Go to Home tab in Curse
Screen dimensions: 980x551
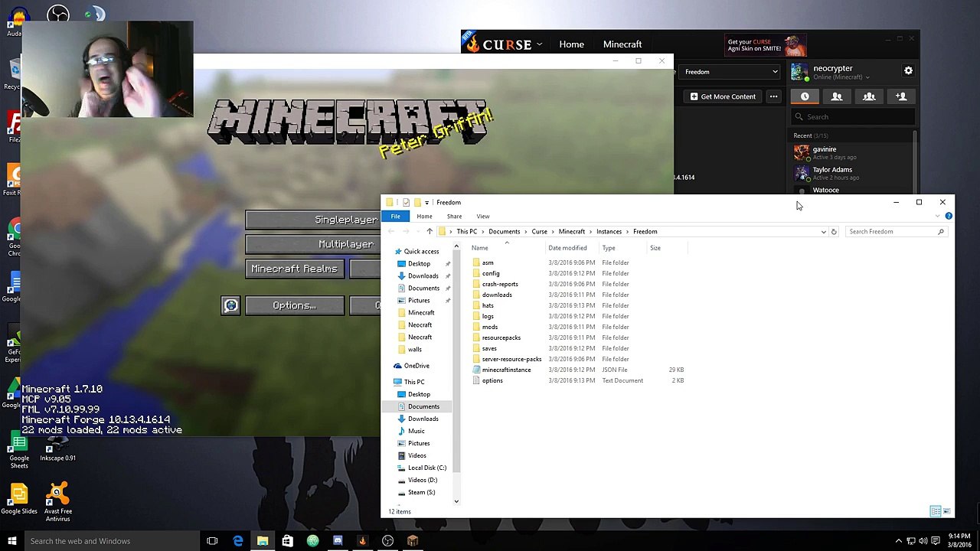click(571, 44)
